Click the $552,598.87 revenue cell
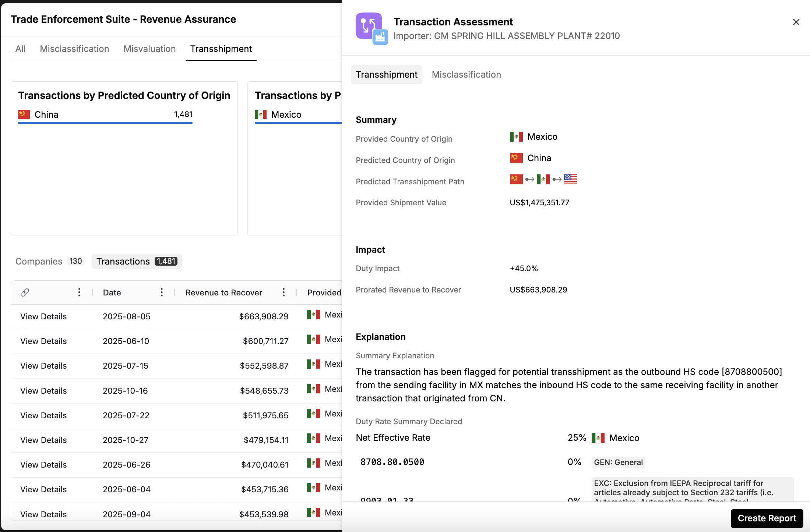The width and height of the screenshot is (810, 532). (264, 366)
